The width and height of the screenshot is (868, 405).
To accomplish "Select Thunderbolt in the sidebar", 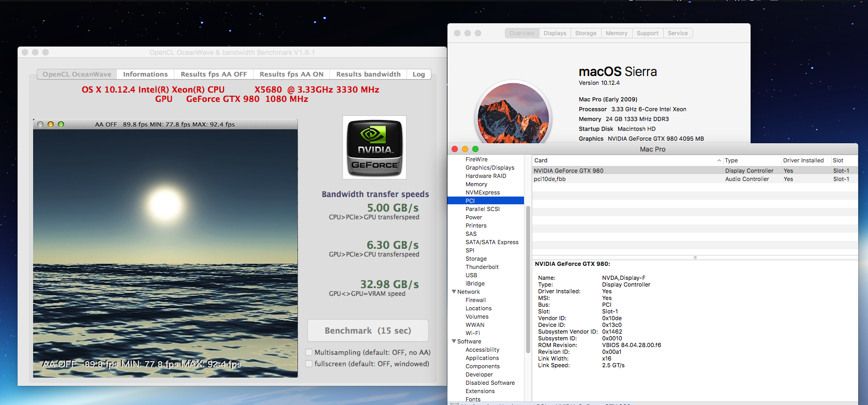I will coord(482,267).
